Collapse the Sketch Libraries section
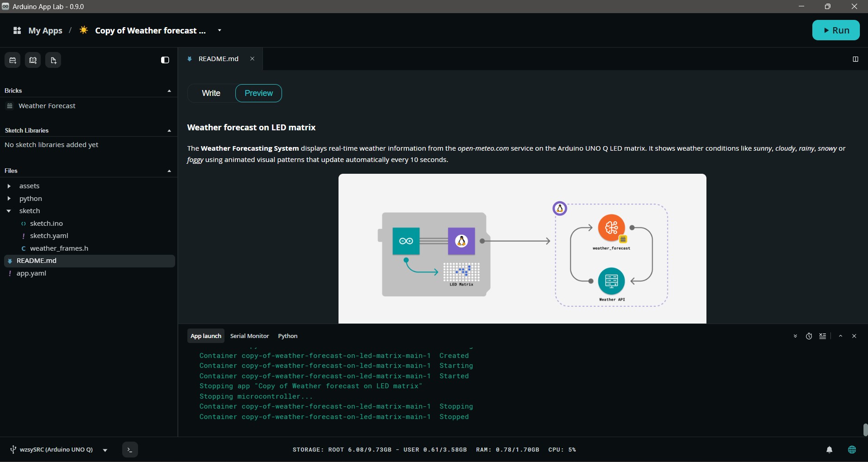Image resolution: width=868 pixels, height=462 pixels. click(169, 131)
